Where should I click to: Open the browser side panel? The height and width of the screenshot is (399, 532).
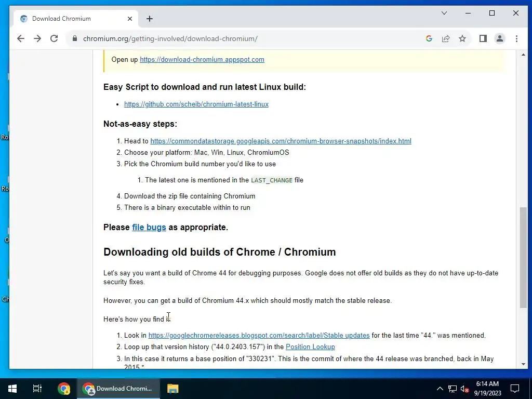[483, 38]
